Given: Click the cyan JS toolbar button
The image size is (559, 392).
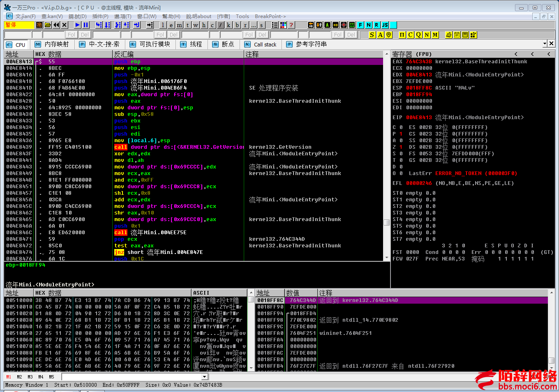Looking at the screenshot, I should click(385, 25).
